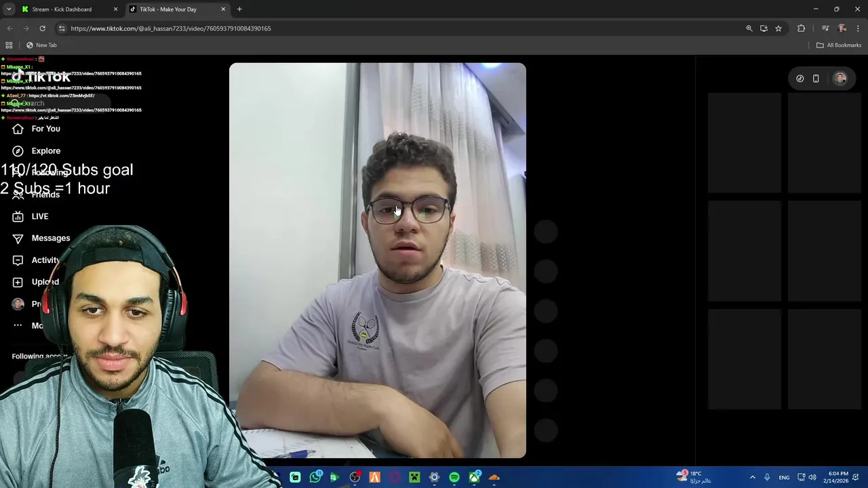Open the Chrome three-dot menu

859,28
